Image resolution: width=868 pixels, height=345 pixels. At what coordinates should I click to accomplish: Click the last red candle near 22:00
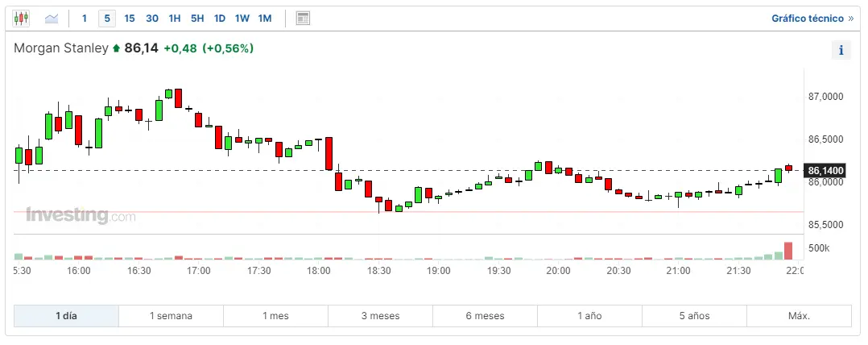click(x=788, y=168)
